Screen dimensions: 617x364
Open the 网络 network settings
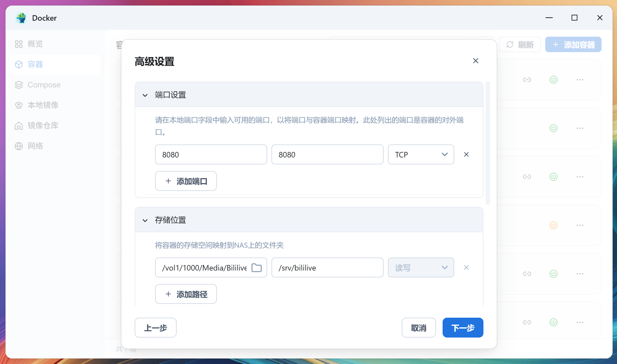click(35, 146)
